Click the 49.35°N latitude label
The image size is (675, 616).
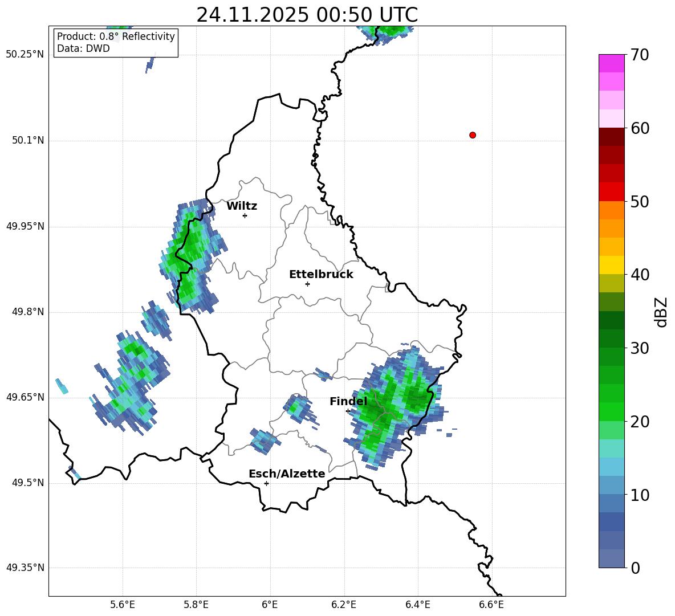point(25,568)
